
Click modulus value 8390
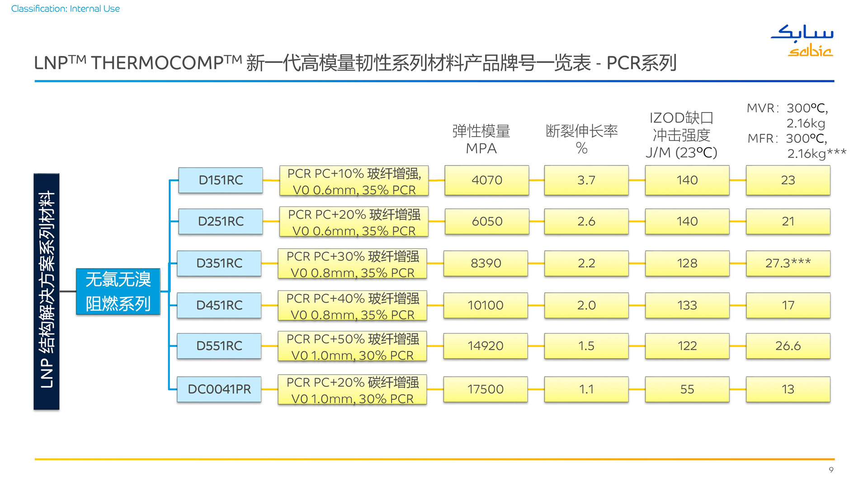[x=486, y=263]
